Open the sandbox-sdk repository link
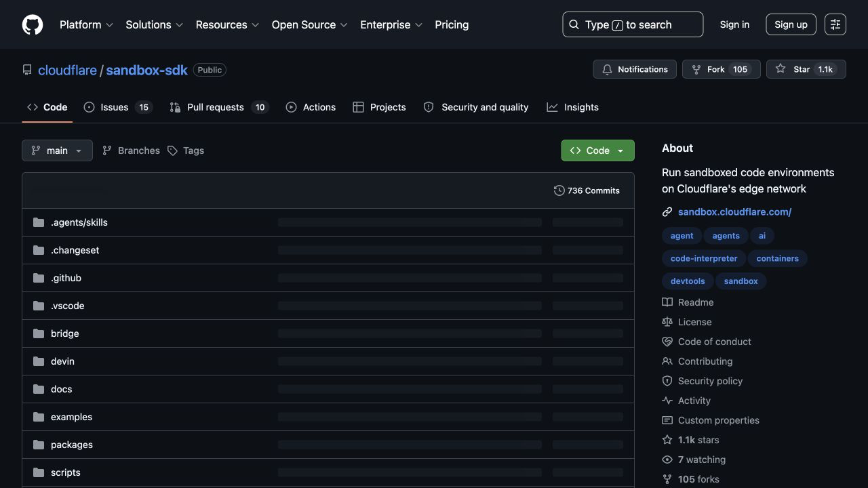 (147, 70)
